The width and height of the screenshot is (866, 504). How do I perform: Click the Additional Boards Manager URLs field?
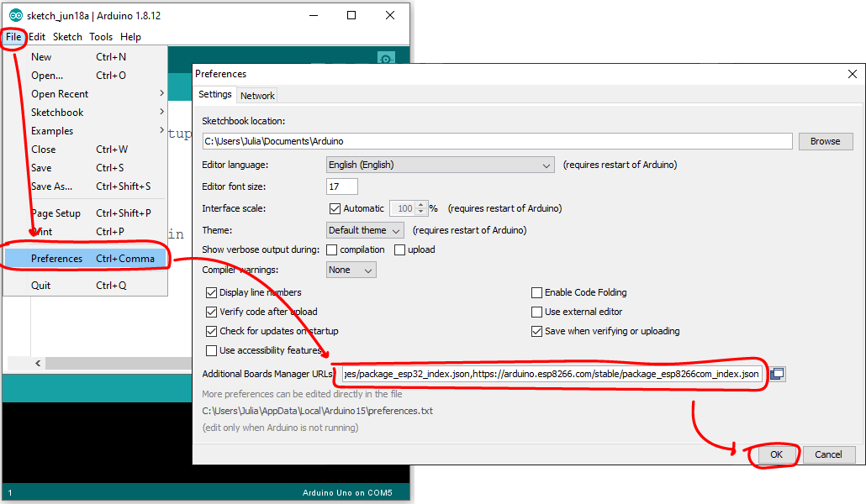tap(552, 374)
